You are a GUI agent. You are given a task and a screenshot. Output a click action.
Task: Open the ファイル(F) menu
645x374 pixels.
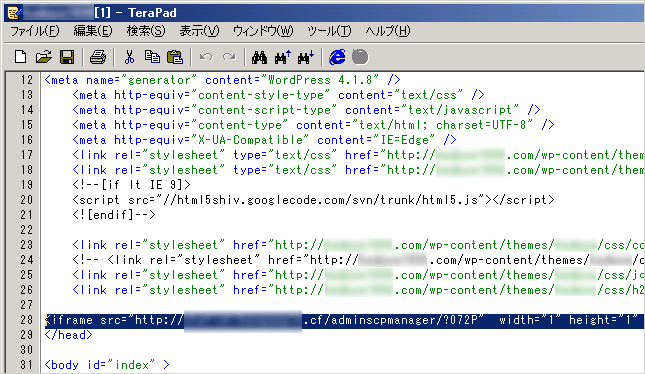tap(35, 31)
